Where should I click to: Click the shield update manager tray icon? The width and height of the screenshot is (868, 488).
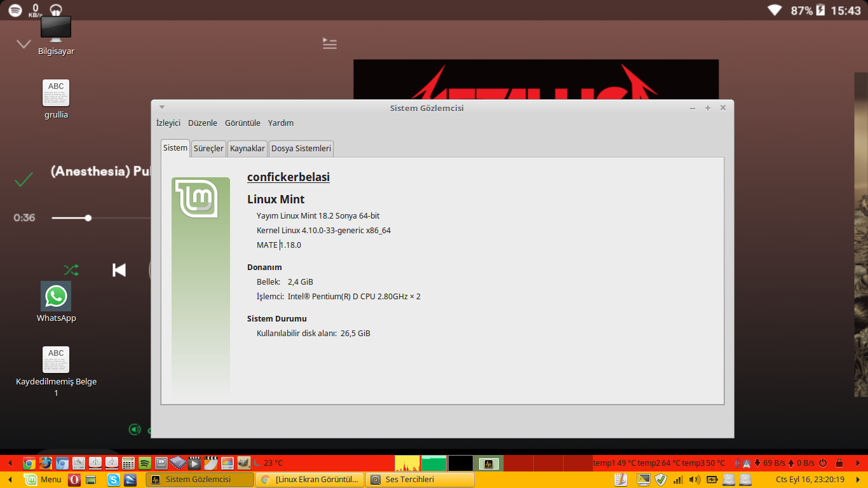(661, 480)
